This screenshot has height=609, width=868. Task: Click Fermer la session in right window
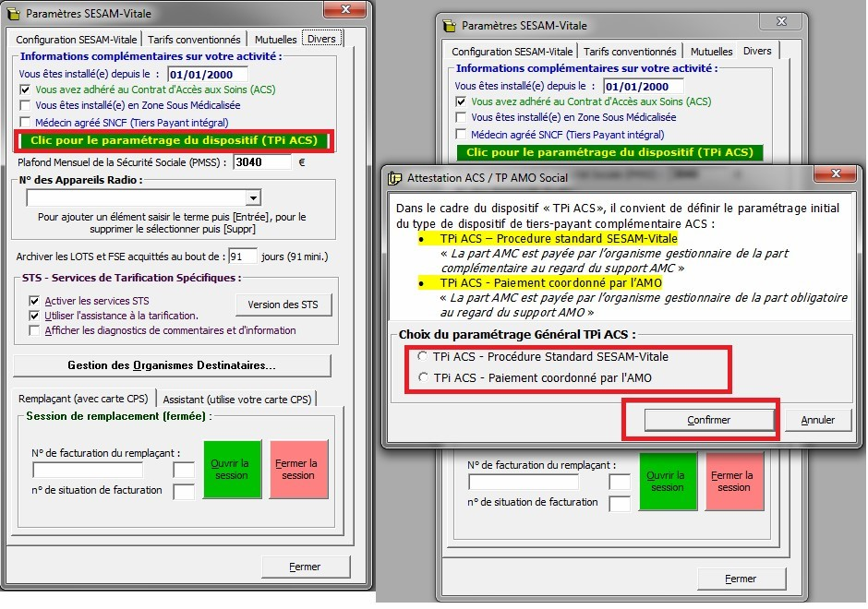[734, 482]
